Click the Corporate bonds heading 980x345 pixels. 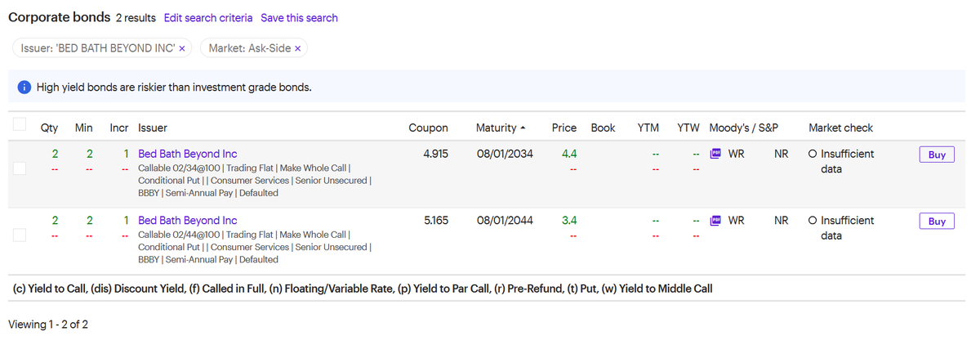pyautogui.click(x=60, y=17)
